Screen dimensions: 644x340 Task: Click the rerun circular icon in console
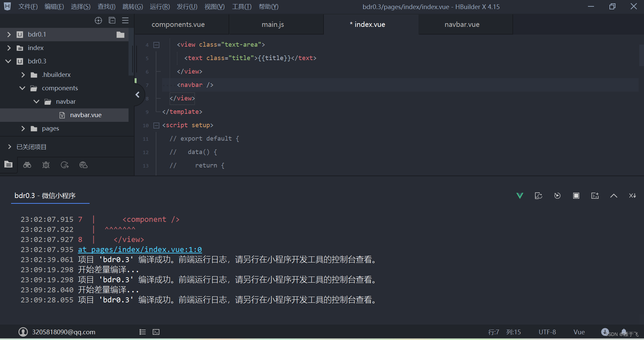[x=557, y=196]
